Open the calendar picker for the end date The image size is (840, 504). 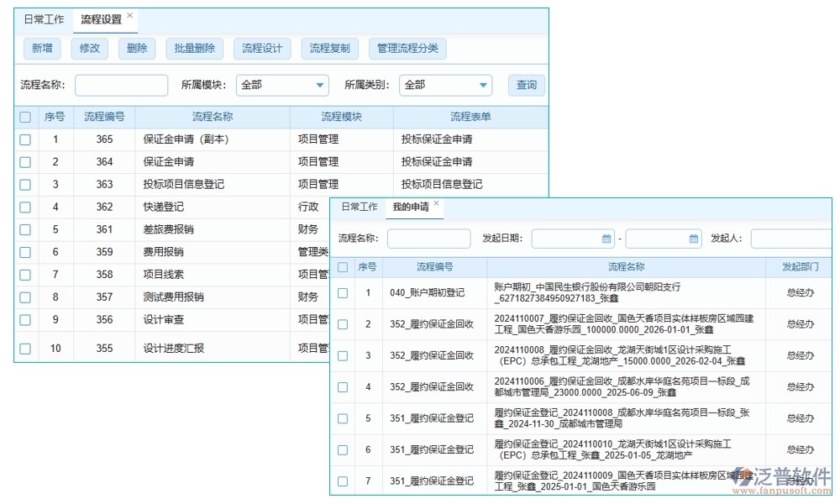[x=693, y=239]
